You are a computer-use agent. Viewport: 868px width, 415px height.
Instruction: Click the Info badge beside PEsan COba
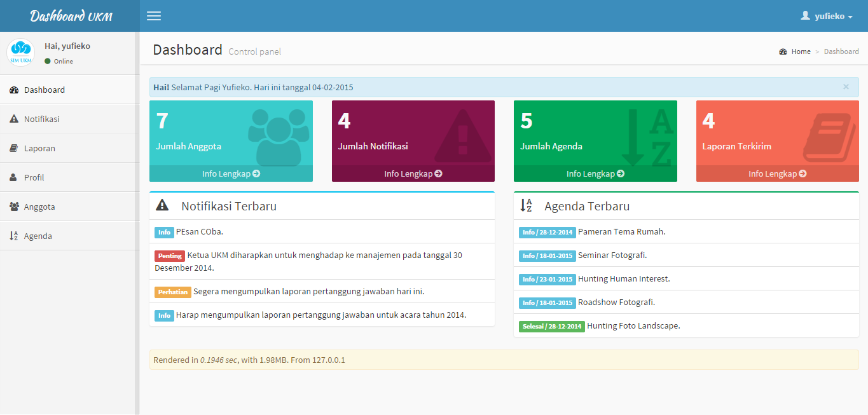tap(164, 233)
